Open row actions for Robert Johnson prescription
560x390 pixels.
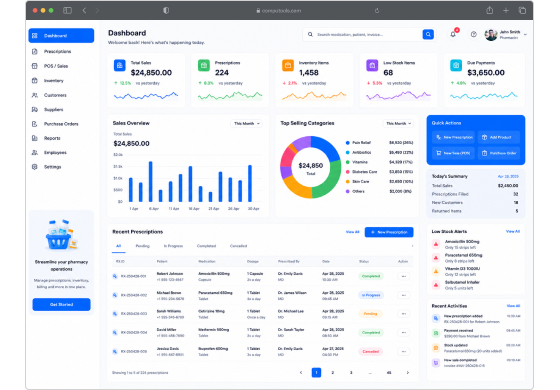click(x=404, y=276)
